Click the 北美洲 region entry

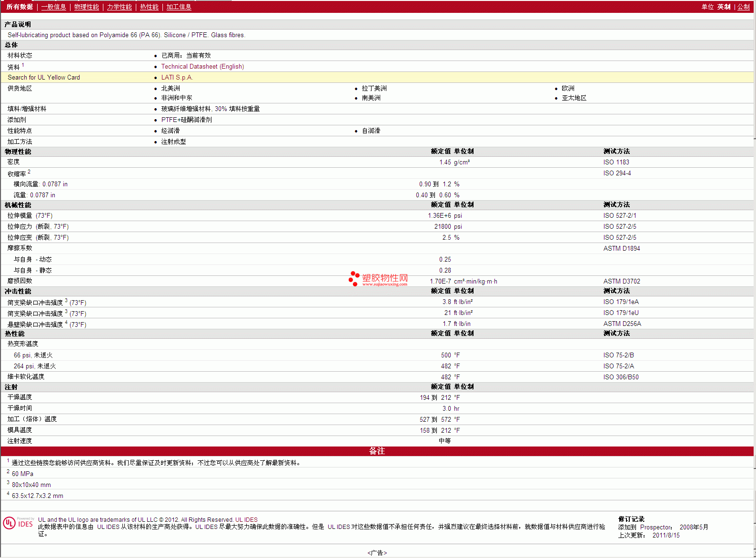[171, 89]
